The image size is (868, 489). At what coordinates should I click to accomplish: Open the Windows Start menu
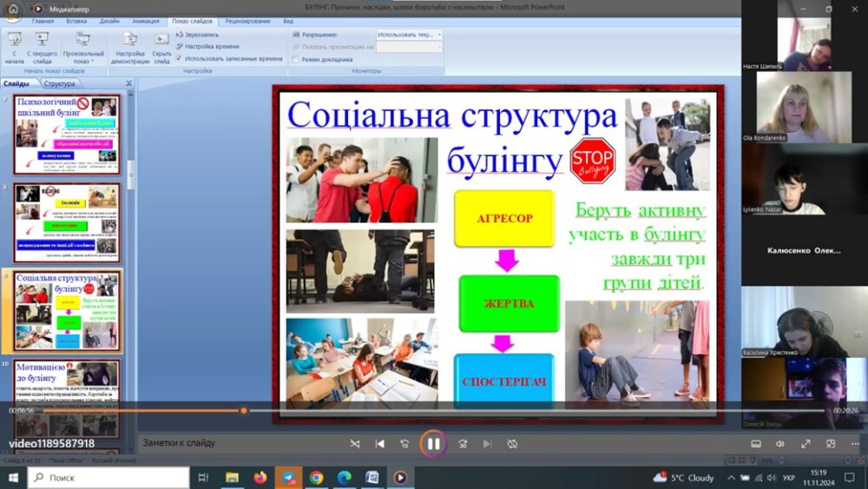pos(13,478)
